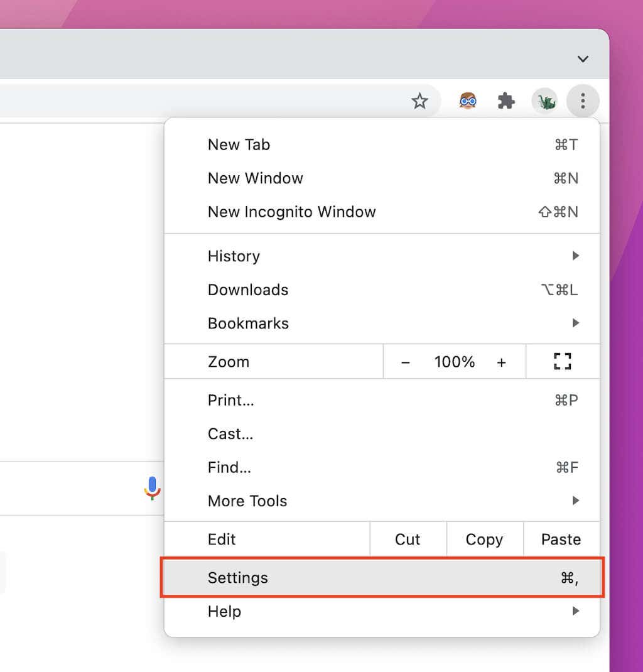Click the voice search microphone icon

point(152,488)
